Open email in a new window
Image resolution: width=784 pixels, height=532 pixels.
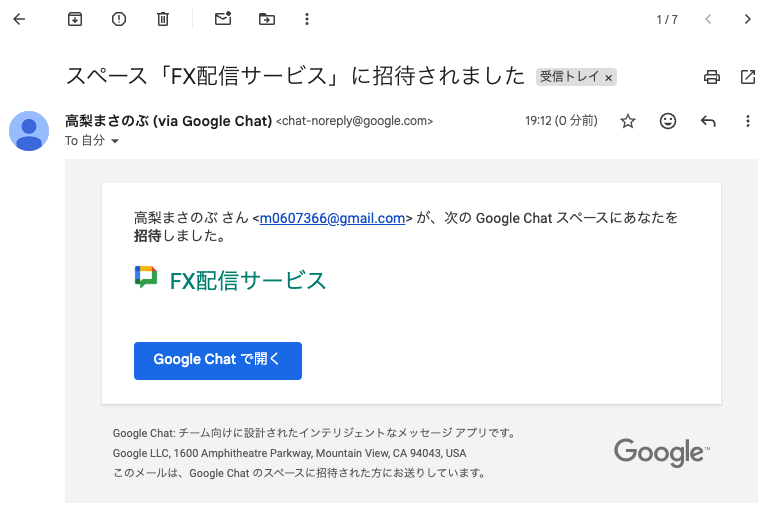(x=748, y=76)
